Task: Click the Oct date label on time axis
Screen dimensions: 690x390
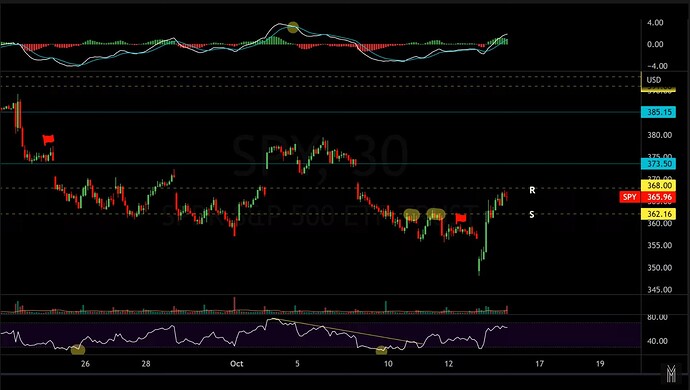Action: pos(237,364)
